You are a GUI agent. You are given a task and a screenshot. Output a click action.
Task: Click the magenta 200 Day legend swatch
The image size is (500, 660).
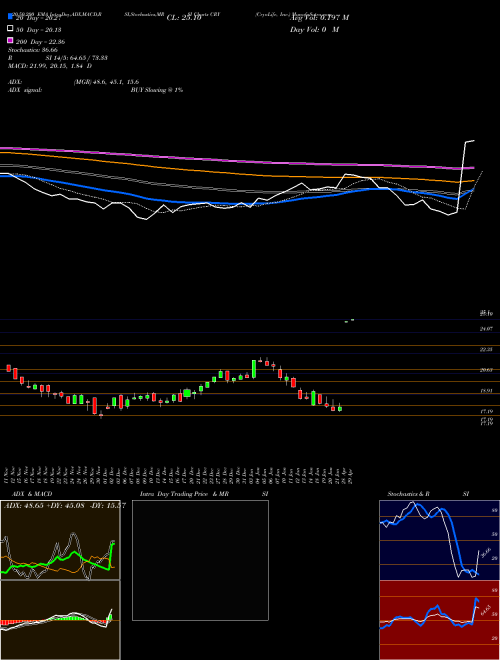coord(10,40)
